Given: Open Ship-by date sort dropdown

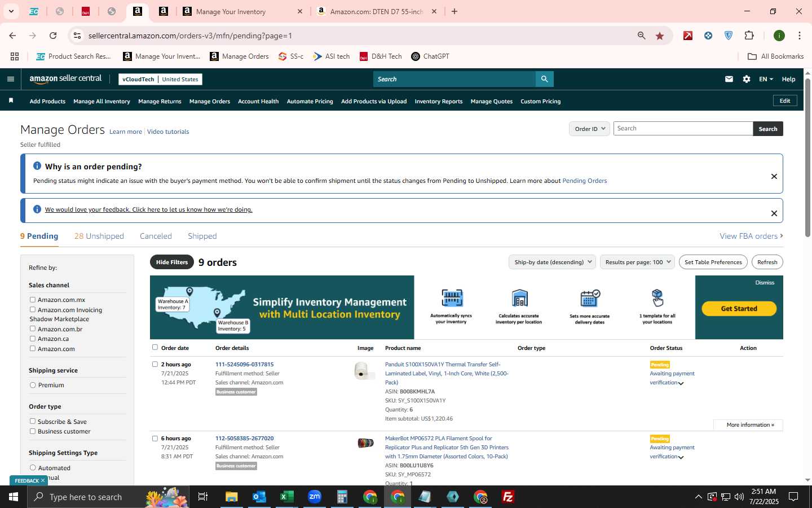Looking at the screenshot, I should [552, 262].
